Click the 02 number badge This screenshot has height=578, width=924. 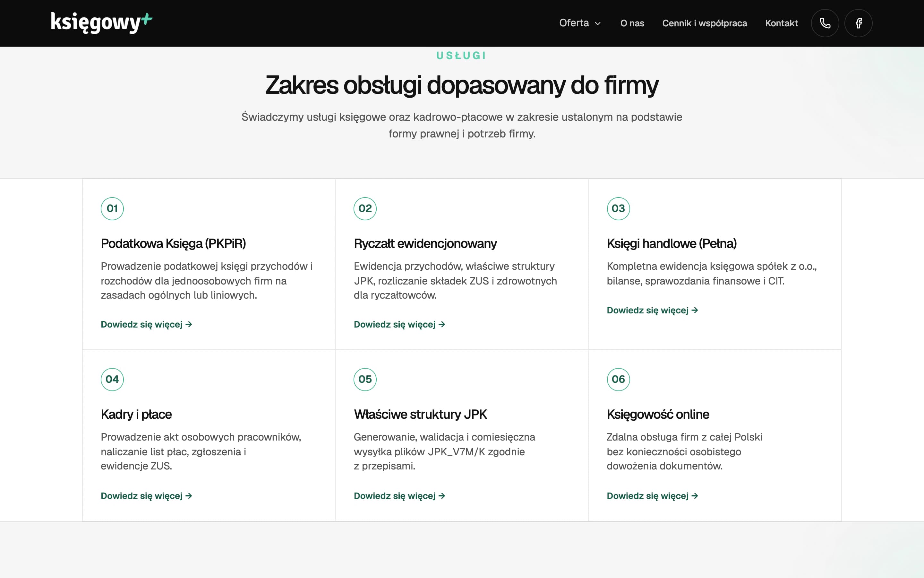pyautogui.click(x=365, y=208)
